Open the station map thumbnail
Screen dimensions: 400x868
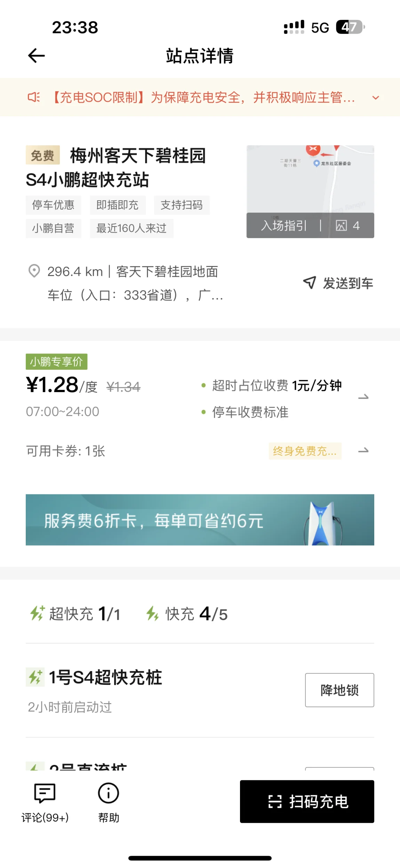tap(310, 179)
